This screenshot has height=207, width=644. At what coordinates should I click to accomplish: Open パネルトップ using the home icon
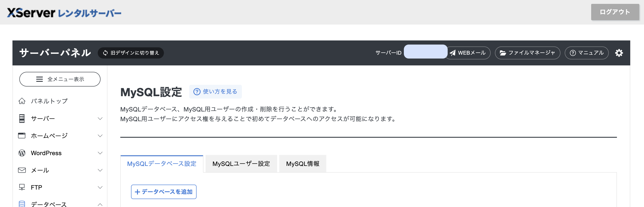coord(22,101)
